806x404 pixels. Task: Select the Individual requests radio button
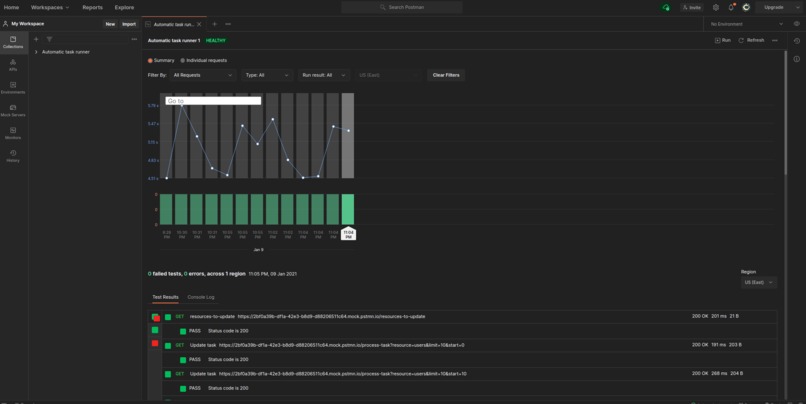(182, 61)
